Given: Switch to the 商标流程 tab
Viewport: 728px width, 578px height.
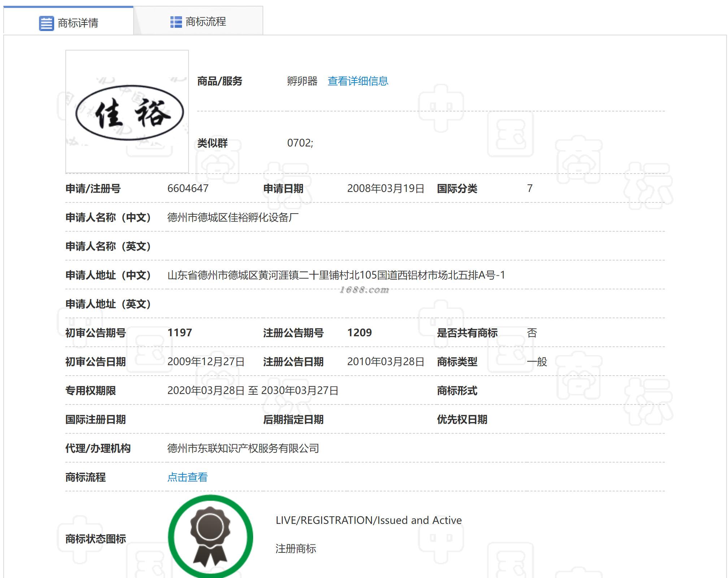Looking at the screenshot, I should (x=198, y=21).
